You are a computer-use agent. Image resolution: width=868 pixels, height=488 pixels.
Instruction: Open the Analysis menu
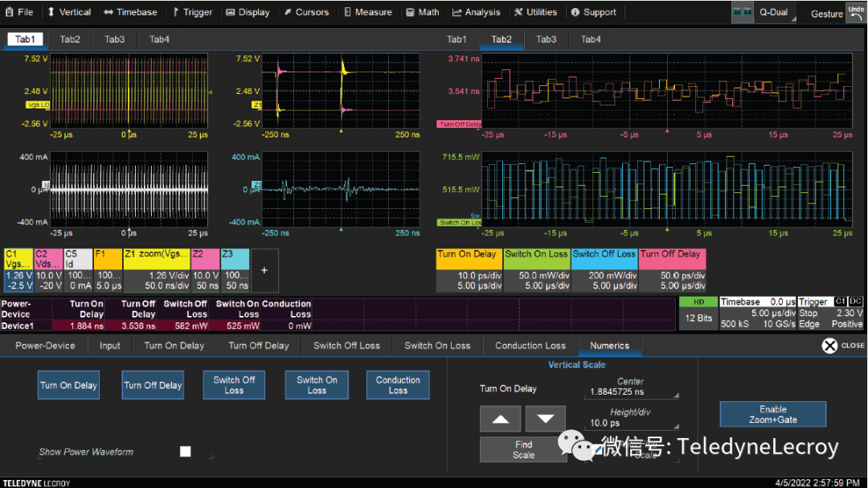coord(477,12)
